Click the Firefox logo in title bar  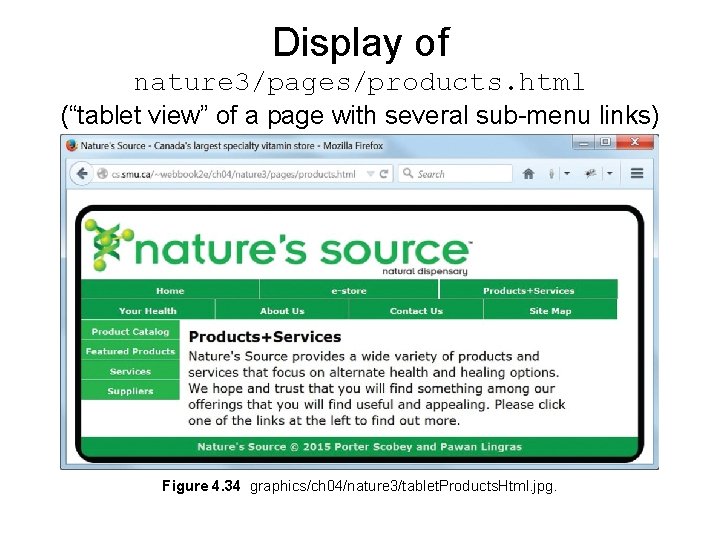[x=72, y=146]
